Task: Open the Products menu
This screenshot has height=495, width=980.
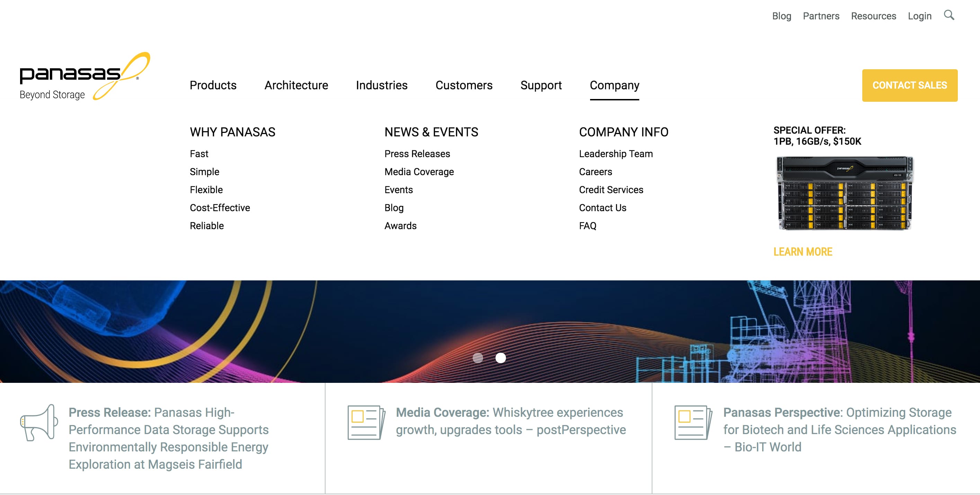Action: pos(213,85)
